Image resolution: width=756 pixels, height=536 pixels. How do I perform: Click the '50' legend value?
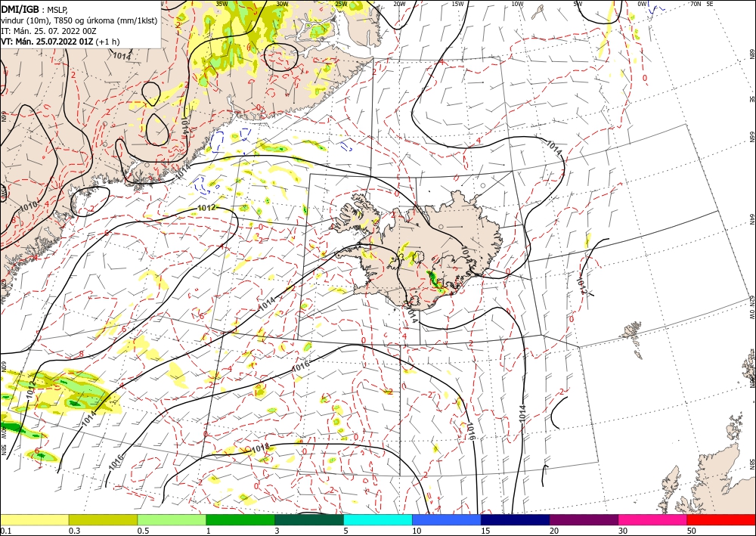tap(692, 531)
